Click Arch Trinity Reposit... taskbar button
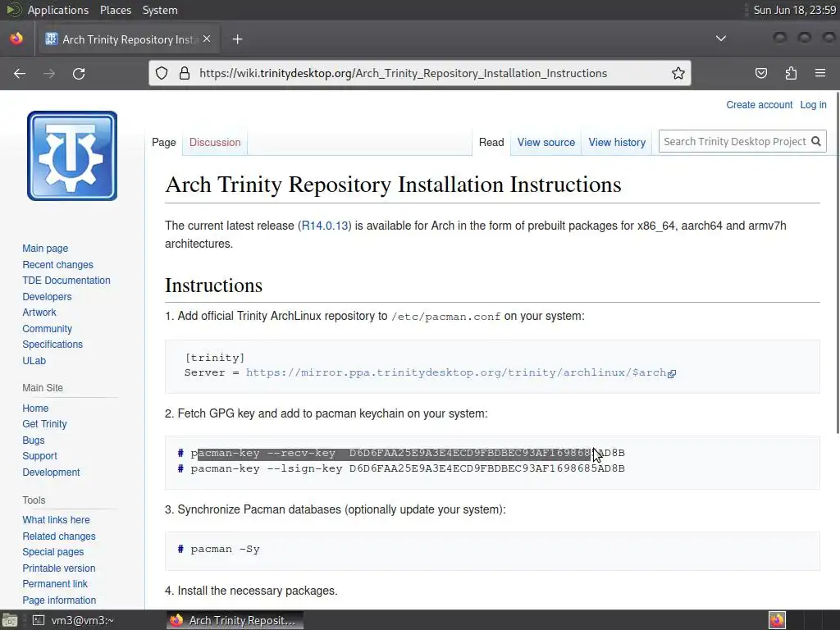This screenshot has height=630, width=840. pyautogui.click(x=235, y=620)
